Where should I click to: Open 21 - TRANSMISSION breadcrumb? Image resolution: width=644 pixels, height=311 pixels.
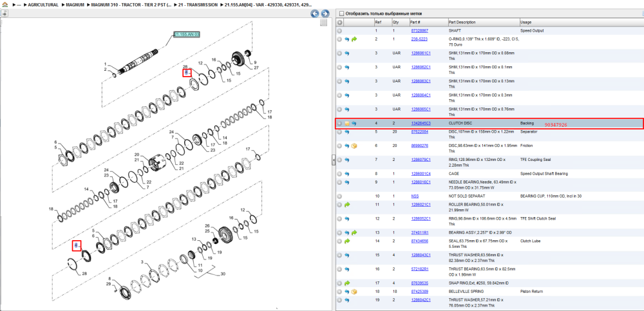coord(198,5)
